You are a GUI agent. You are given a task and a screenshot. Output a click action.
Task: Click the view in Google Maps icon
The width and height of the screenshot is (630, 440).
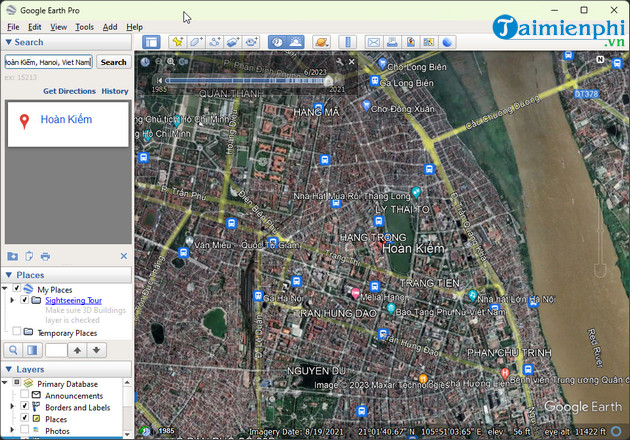click(x=429, y=42)
